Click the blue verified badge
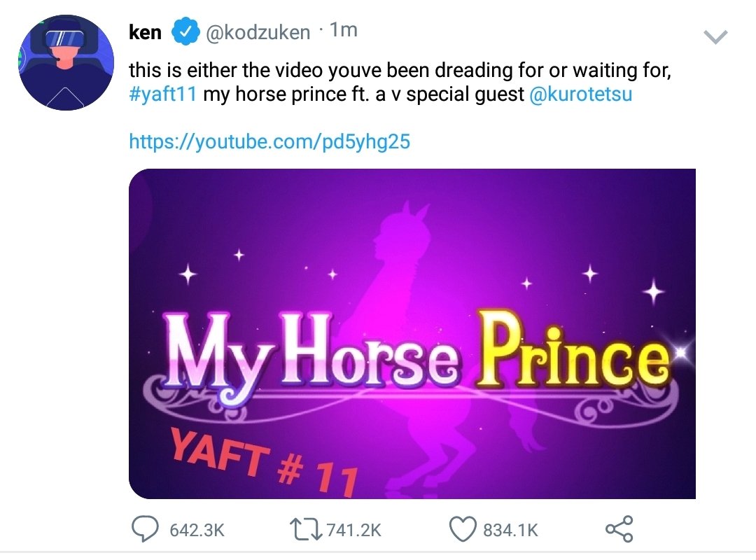756x560 pixels. (185, 31)
